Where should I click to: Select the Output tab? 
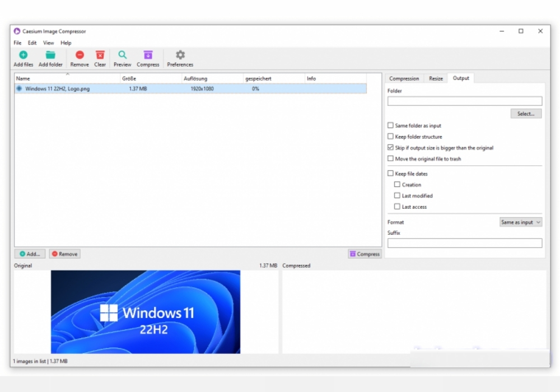[x=461, y=78]
